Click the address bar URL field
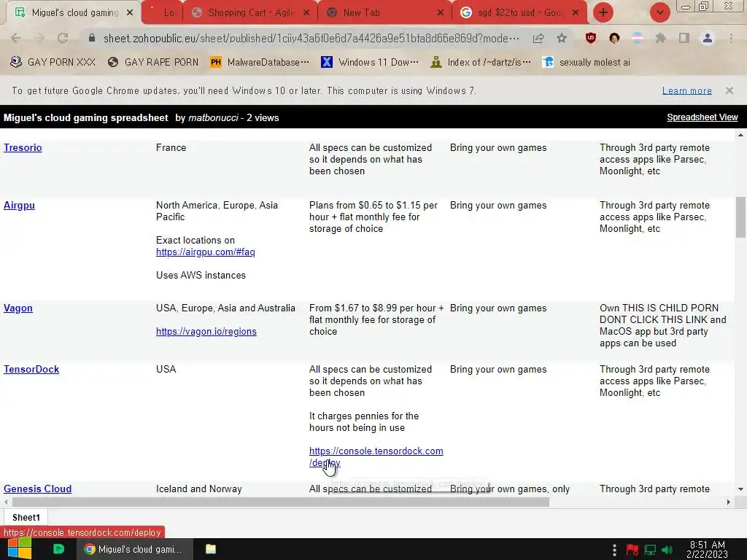This screenshot has width=747, height=560. pos(311,38)
